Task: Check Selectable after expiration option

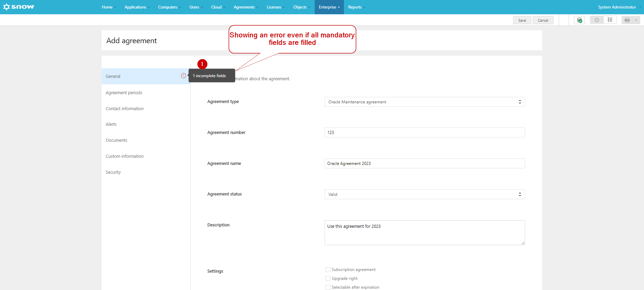Action: (328, 287)
